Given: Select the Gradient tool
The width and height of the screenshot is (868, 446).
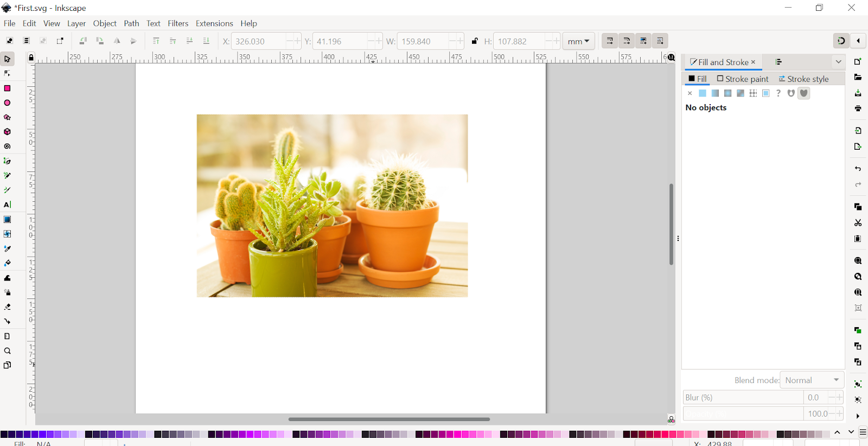Looking at the screenshot, I should (8, 219).
